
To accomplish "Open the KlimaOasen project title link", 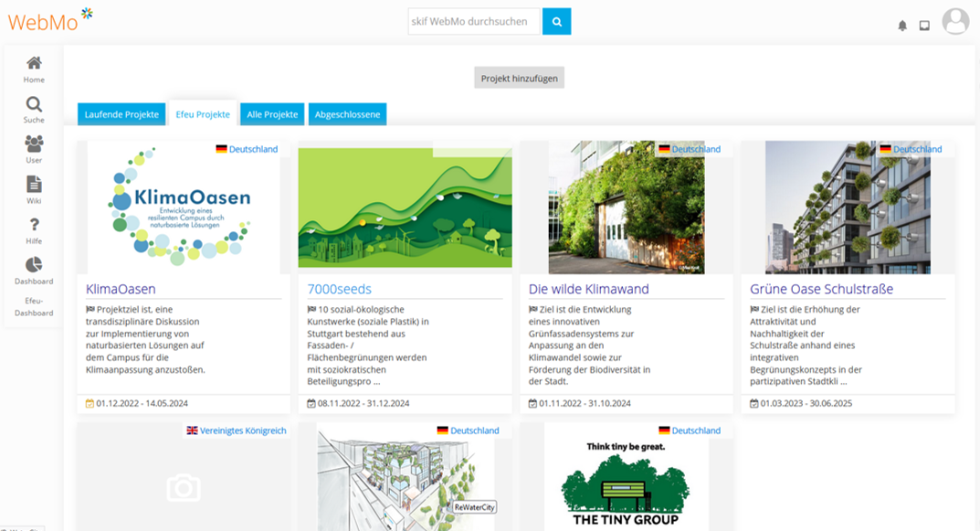I will (121, 289).
